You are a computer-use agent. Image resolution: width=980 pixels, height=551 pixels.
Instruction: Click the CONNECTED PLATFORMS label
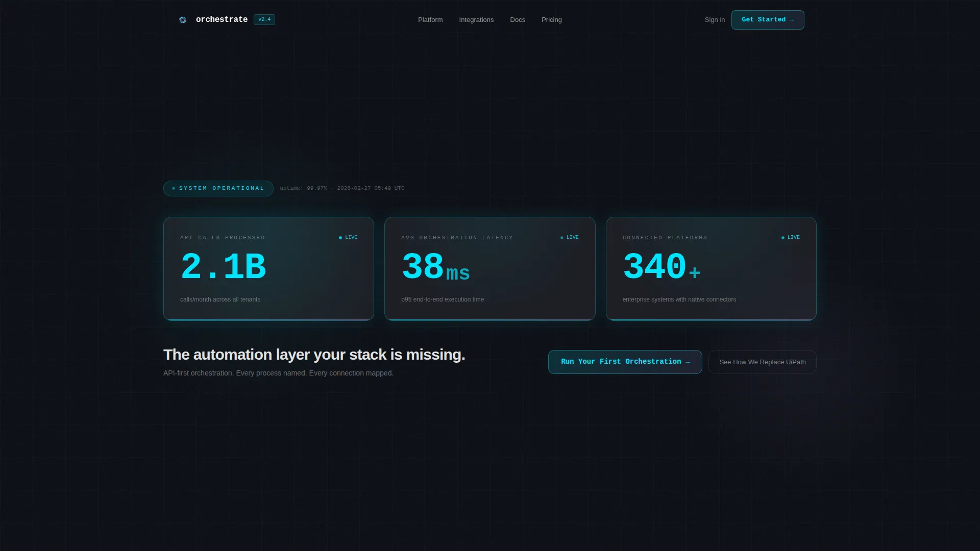click(665, 238)
